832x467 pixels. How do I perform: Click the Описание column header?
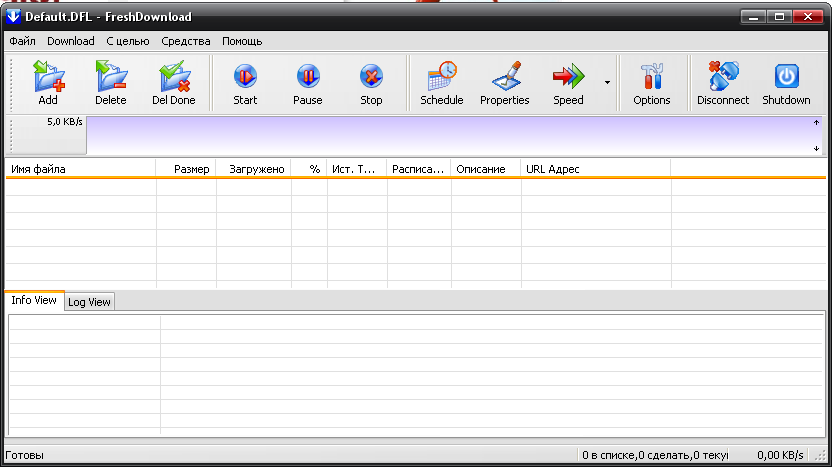coord(486,169)
